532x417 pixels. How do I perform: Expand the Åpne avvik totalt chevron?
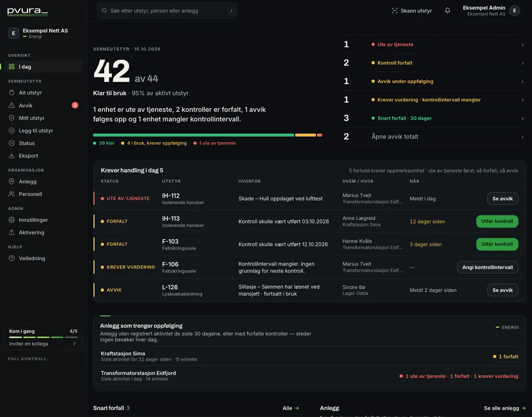pos(523,137)
